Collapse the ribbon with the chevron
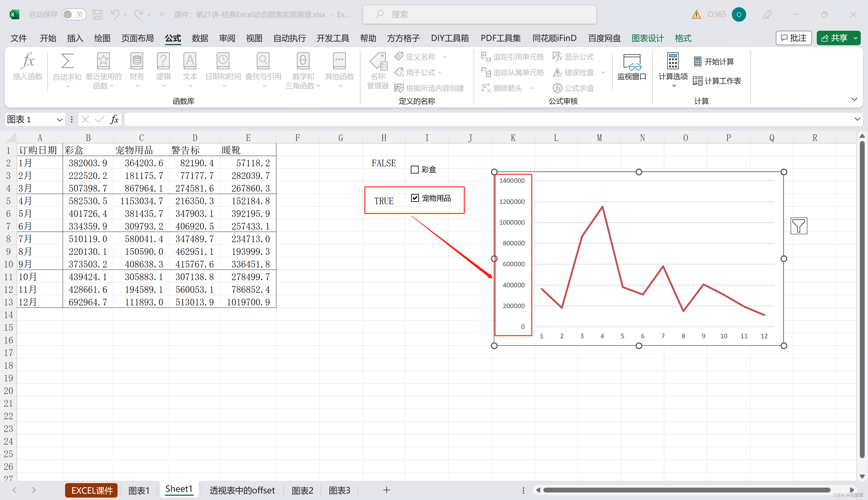868x500 pixels. click(854, 100)
